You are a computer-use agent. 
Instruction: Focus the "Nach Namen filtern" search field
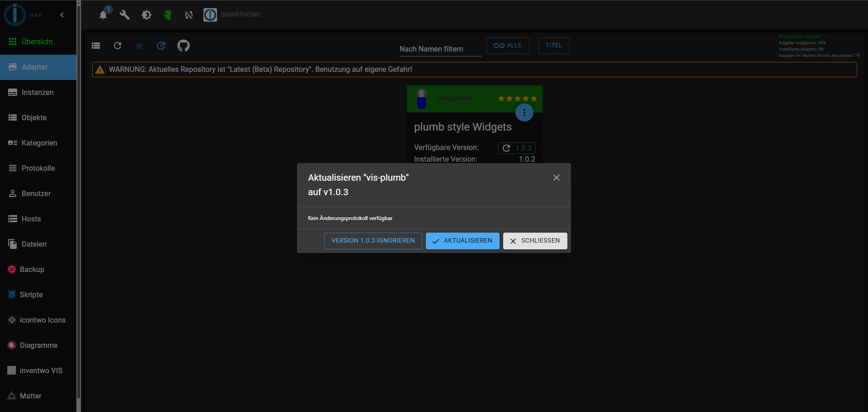(440, 49)
